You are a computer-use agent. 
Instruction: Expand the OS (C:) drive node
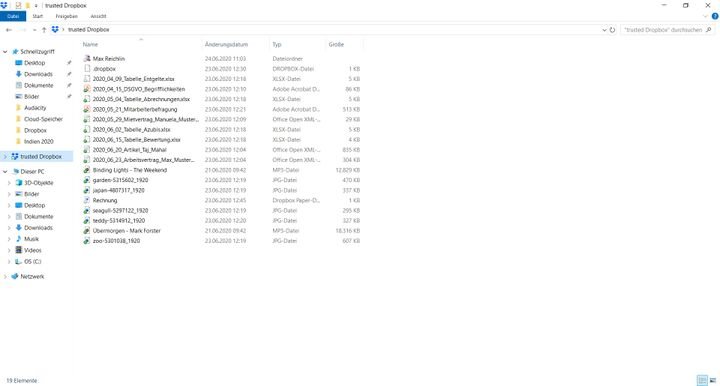[9, 262]
